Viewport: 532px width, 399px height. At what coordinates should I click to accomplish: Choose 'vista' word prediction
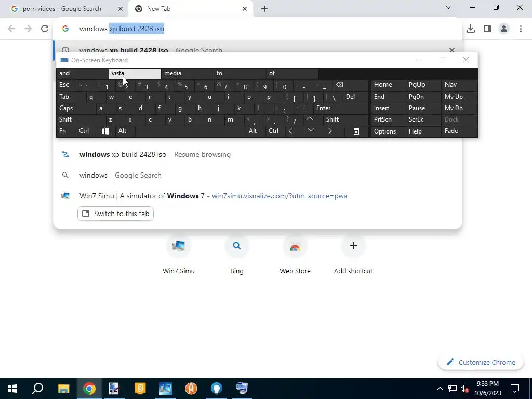(x=135, y=73)
